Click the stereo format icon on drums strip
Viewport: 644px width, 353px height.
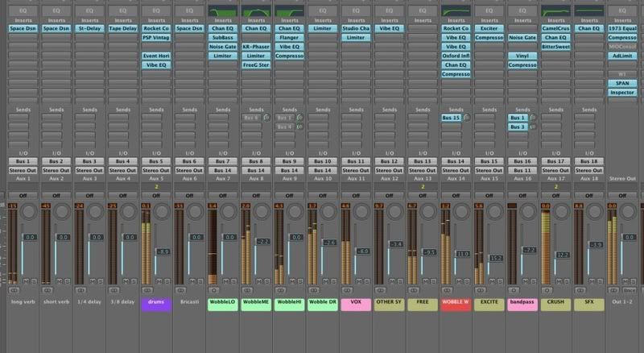pos(147,290)
